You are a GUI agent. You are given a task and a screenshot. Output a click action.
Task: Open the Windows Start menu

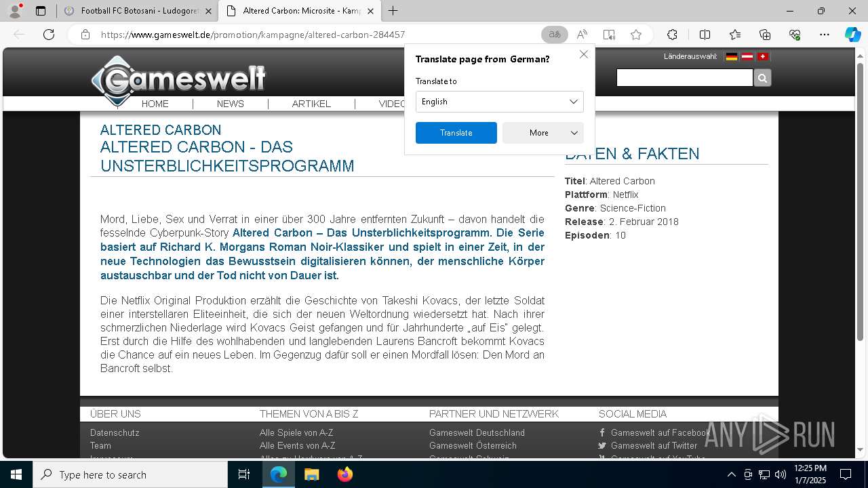[16, 474]
